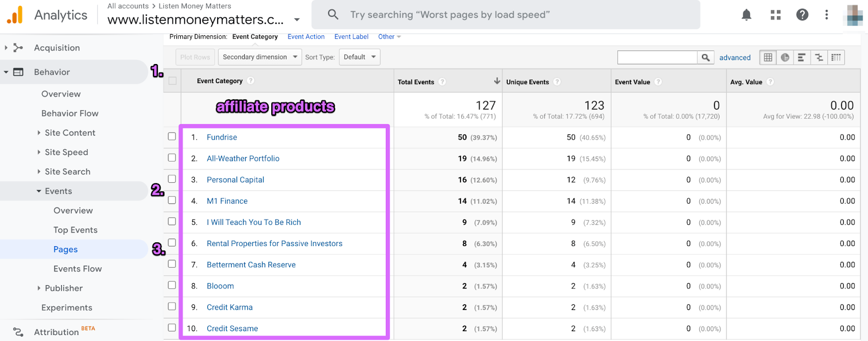Show help for the Event Value column

tap(658, 82)
